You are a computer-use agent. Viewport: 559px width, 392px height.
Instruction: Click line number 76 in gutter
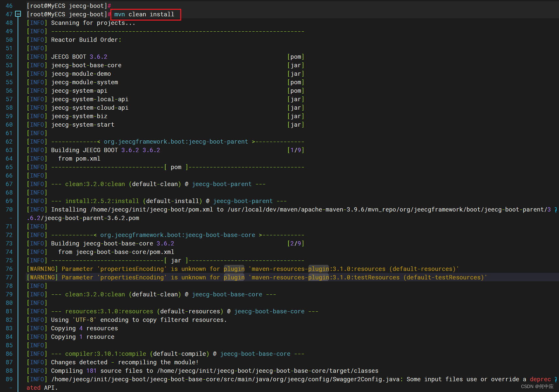pyautogui.click(x=9, y=269)
